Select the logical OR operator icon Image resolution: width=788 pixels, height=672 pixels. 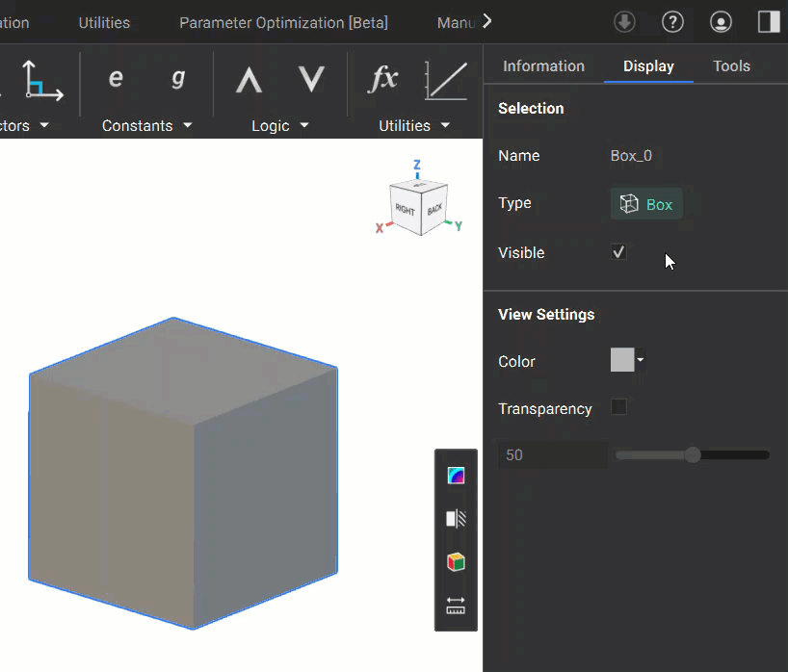(x=311, y=79)
